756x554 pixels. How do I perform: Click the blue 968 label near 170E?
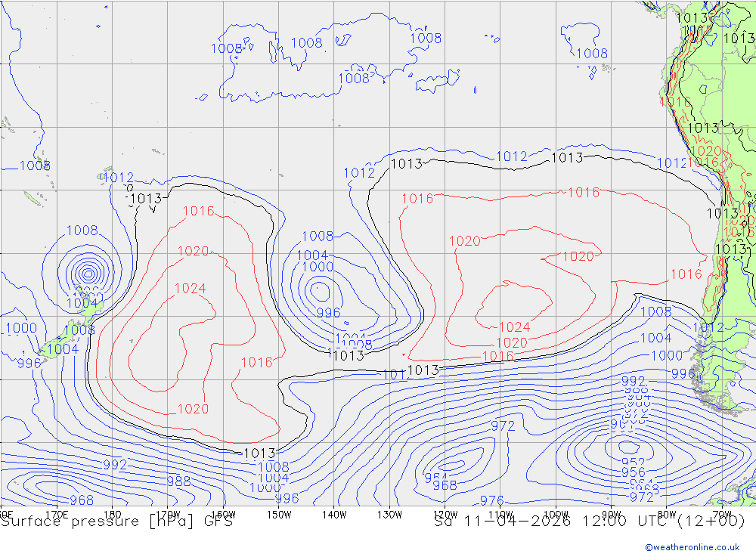[x=82, y=500]
